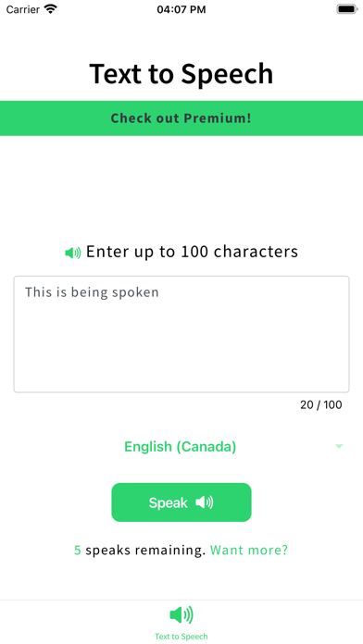Open the English (Canada) language selector
This screenshot has height=644, width=363.
point(180,446)
